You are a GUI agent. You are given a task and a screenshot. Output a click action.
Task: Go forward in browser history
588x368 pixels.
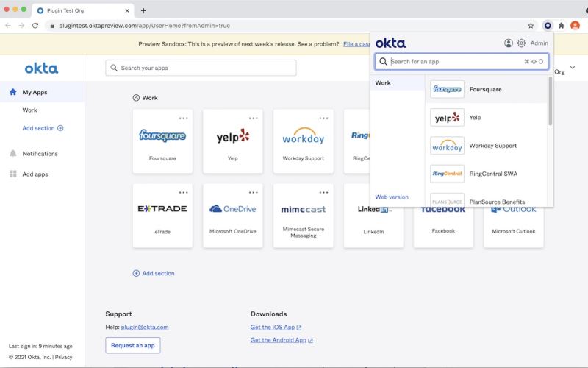(21, 26)
